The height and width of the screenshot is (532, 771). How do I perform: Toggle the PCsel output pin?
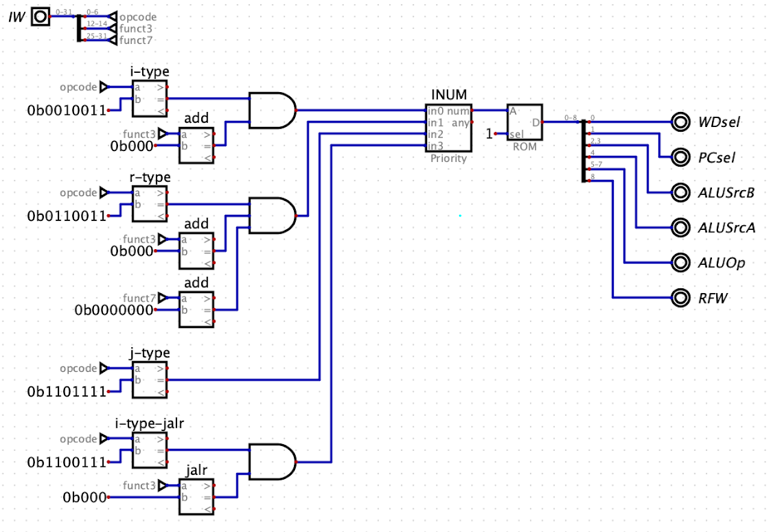tap(679, 157)
